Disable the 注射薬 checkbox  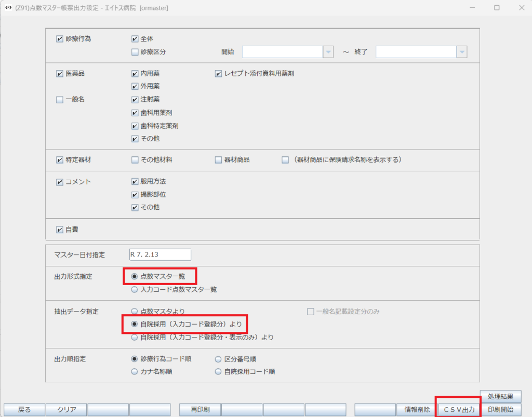coord(134,99)
